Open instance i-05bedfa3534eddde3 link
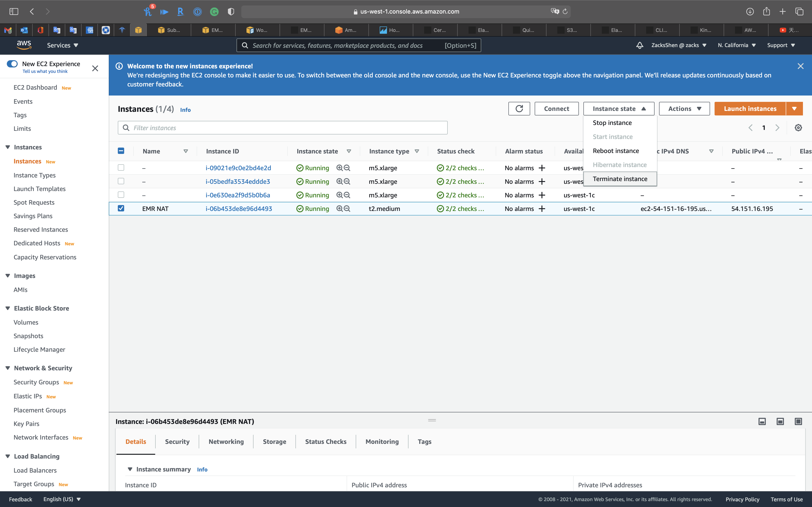The height and width of the screenshot is (507, 812). [x=238, y=181]
